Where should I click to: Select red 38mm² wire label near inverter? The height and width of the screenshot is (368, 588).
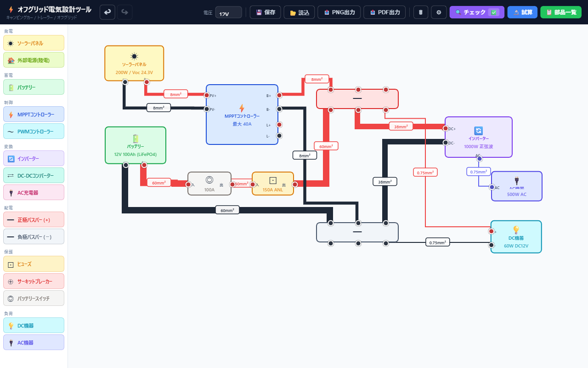coord(401,126)
